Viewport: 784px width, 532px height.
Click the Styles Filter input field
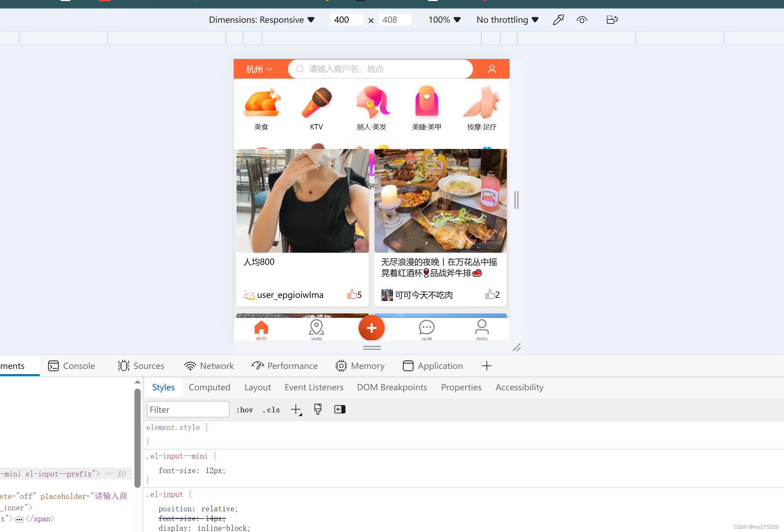pyautogui.click(x=188, y=410)
